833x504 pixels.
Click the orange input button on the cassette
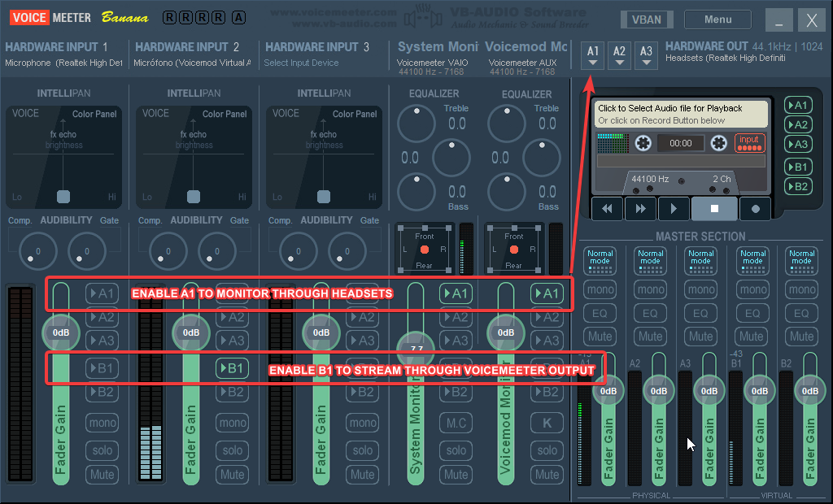coord(749,143)
